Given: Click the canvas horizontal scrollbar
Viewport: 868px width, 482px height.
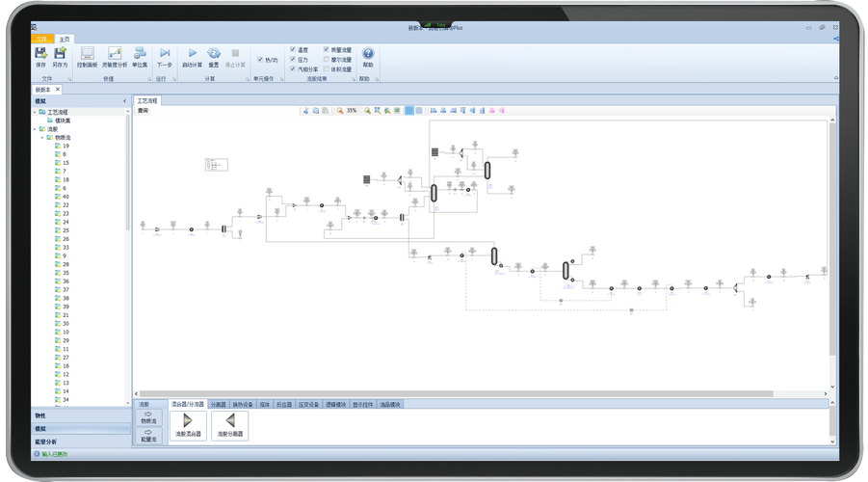Looking at the screenshot, I should coord(457,394).
